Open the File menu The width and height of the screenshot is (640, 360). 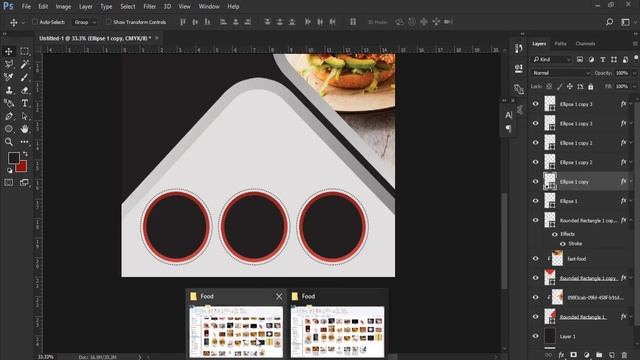(26, 7)
